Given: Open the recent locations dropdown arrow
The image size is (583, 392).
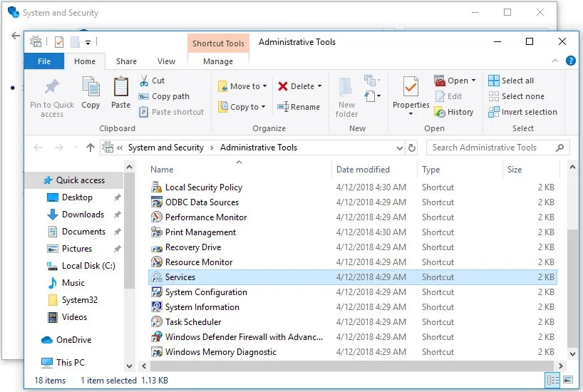Looking at the screenshot, I should click(76, 148).
